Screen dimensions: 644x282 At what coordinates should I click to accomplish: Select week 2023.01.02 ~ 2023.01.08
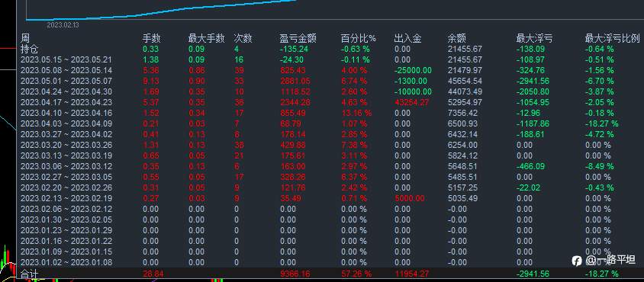(66, 263)
